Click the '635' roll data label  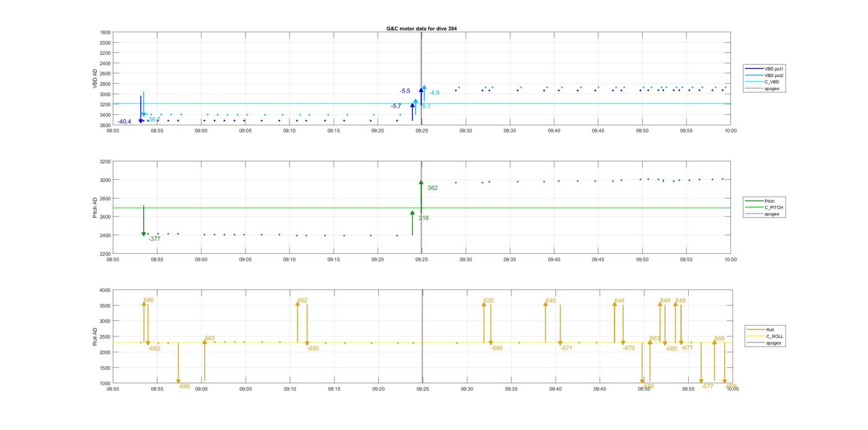tap(489, 301)
